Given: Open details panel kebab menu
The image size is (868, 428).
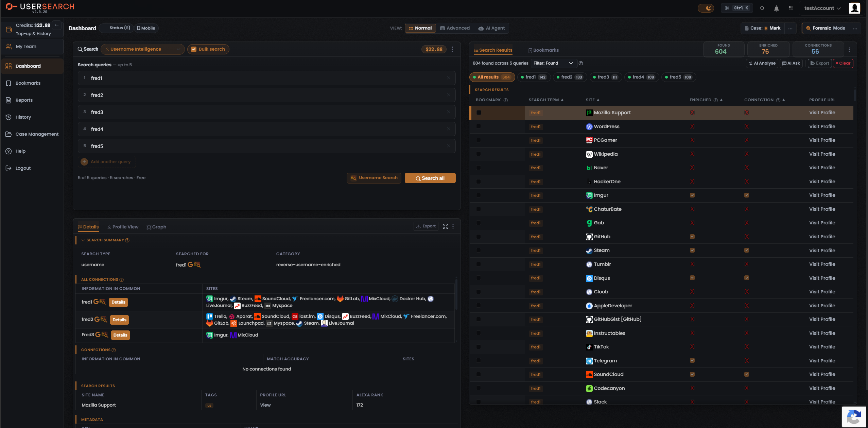Looking at the screenshot, I should coord(453,226).
